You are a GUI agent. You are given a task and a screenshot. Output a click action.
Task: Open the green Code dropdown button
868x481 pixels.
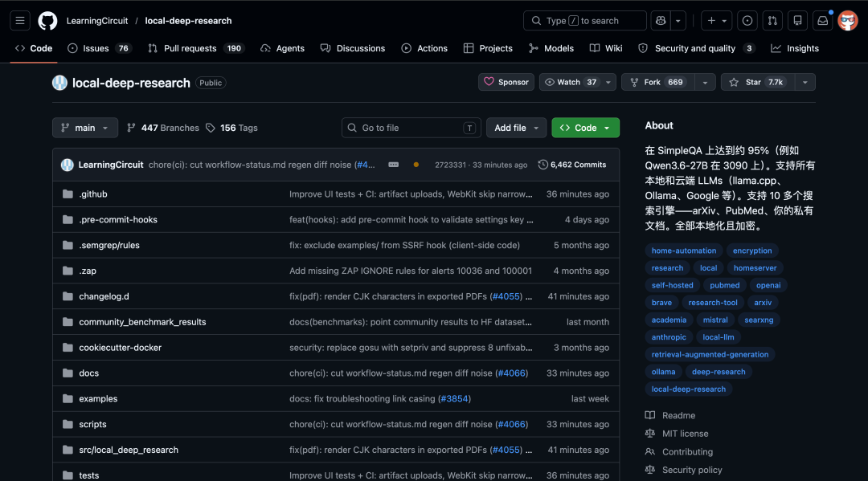(x=585, y=128)
